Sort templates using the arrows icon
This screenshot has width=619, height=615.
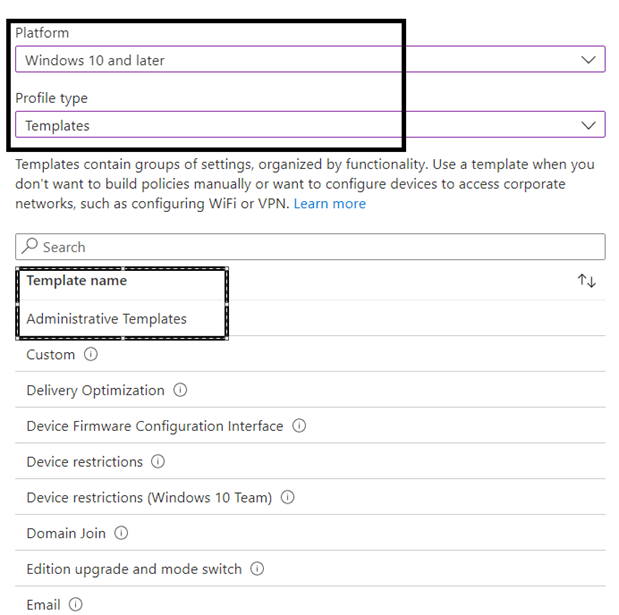point(587,281)
